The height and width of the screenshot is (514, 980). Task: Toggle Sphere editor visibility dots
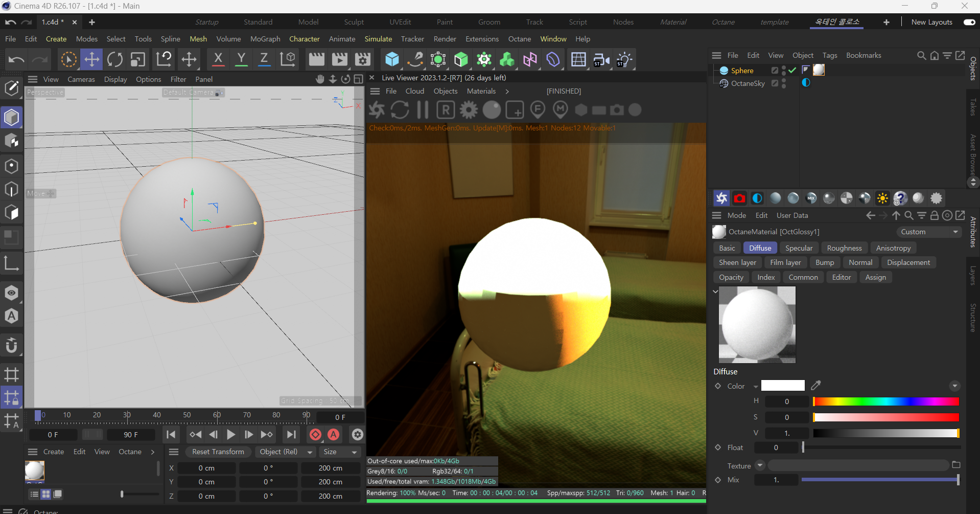(784, 71)
